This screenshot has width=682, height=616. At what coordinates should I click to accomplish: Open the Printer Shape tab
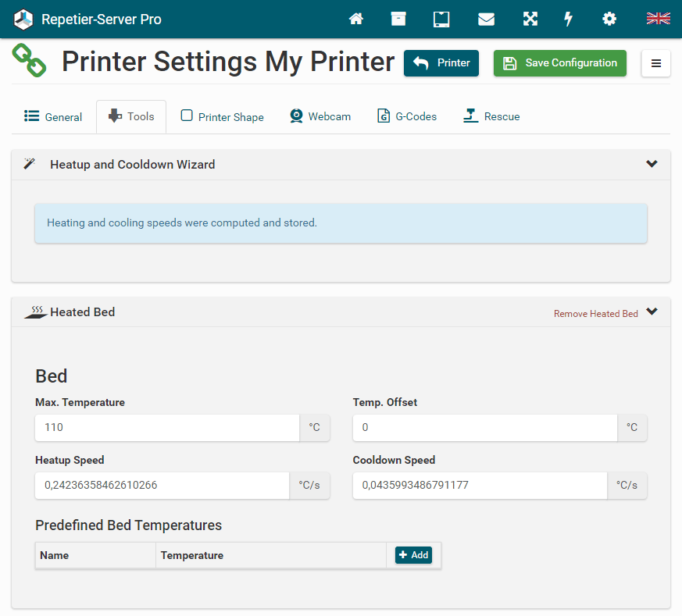[223, 117]
